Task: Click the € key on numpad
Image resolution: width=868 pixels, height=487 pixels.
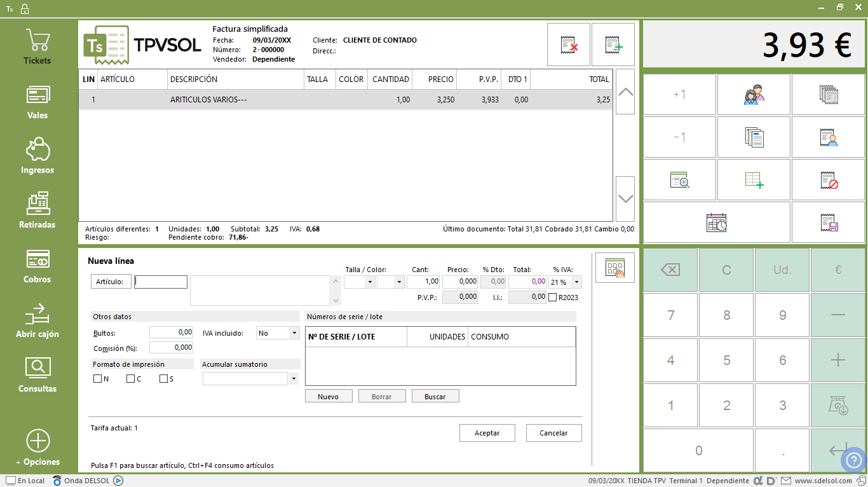Action: 837,270
